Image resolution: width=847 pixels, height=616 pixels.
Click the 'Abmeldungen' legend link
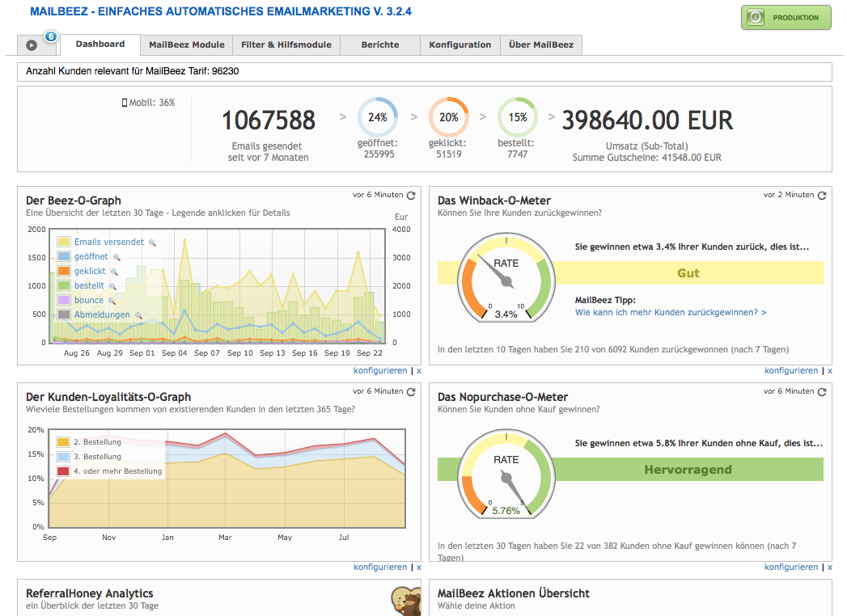(x=102, y=314)
